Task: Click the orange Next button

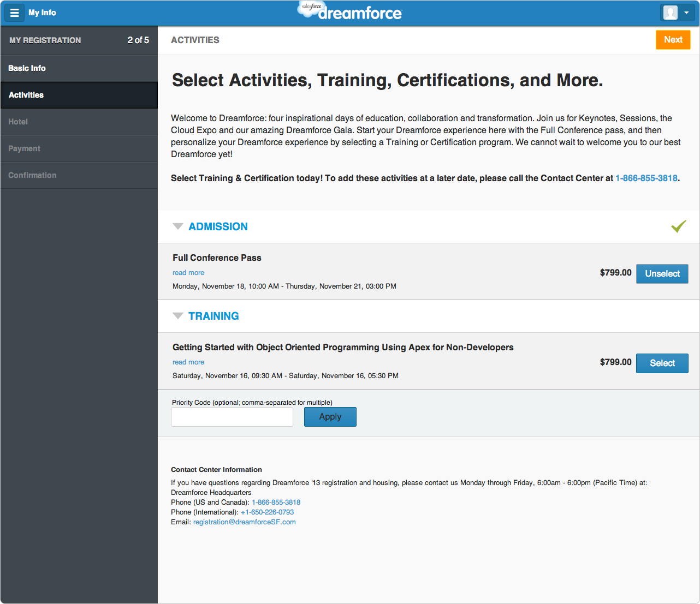Action: 673,40
